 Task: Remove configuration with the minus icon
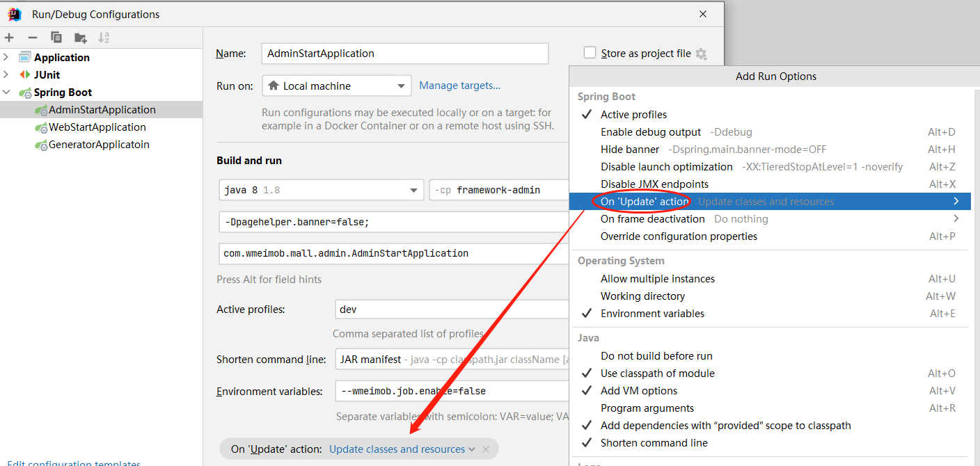coord(33,38)
